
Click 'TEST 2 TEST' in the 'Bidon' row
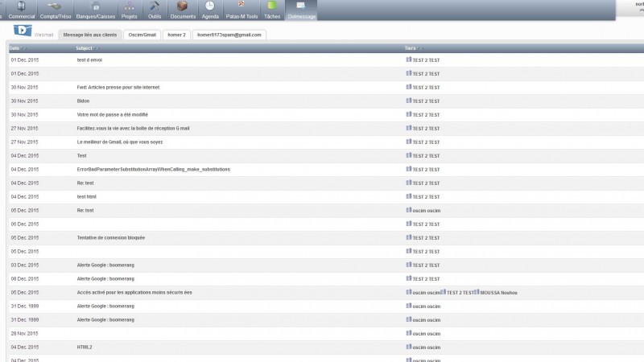click(426, 101)
